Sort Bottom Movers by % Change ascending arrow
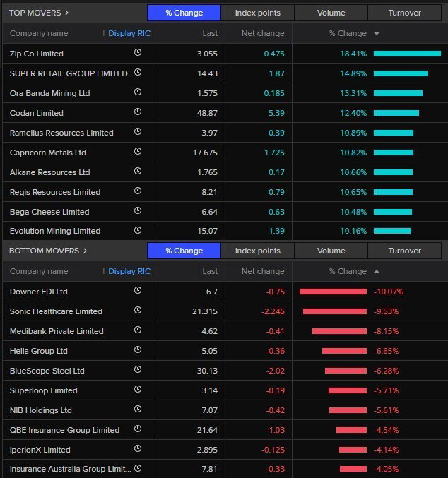 [x=377, y=271]
